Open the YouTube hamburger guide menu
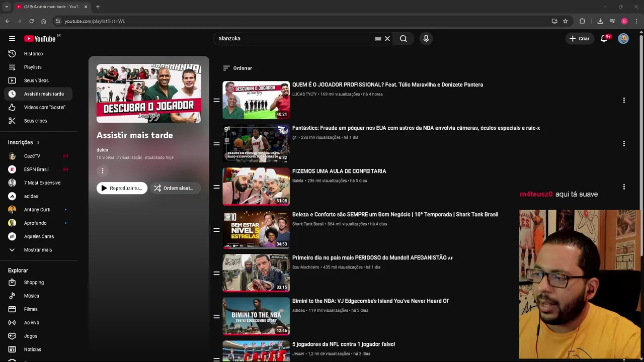 click(12, 39)
